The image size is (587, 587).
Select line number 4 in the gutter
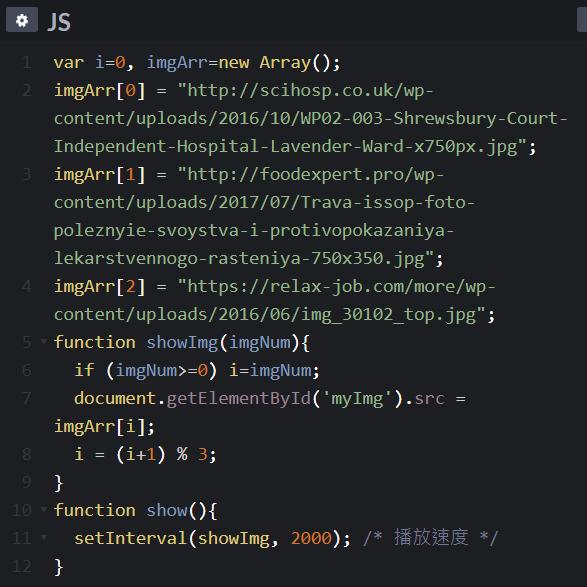(27, 286)
